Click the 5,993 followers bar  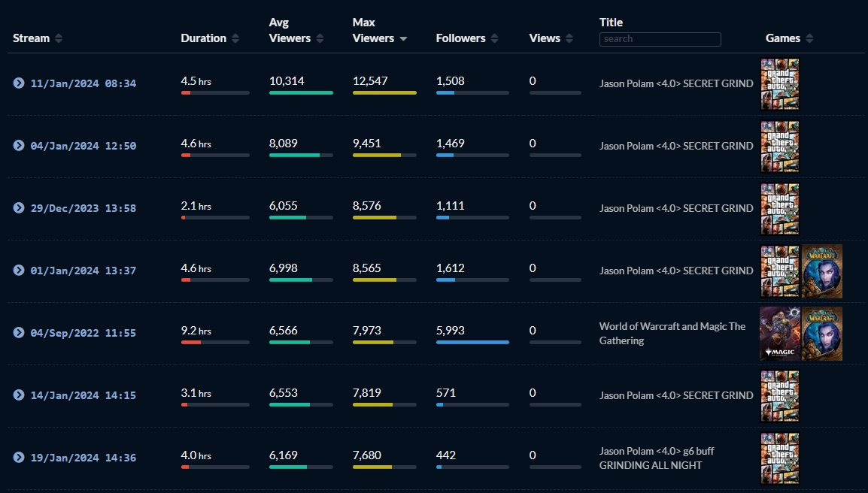coord(472,343)
